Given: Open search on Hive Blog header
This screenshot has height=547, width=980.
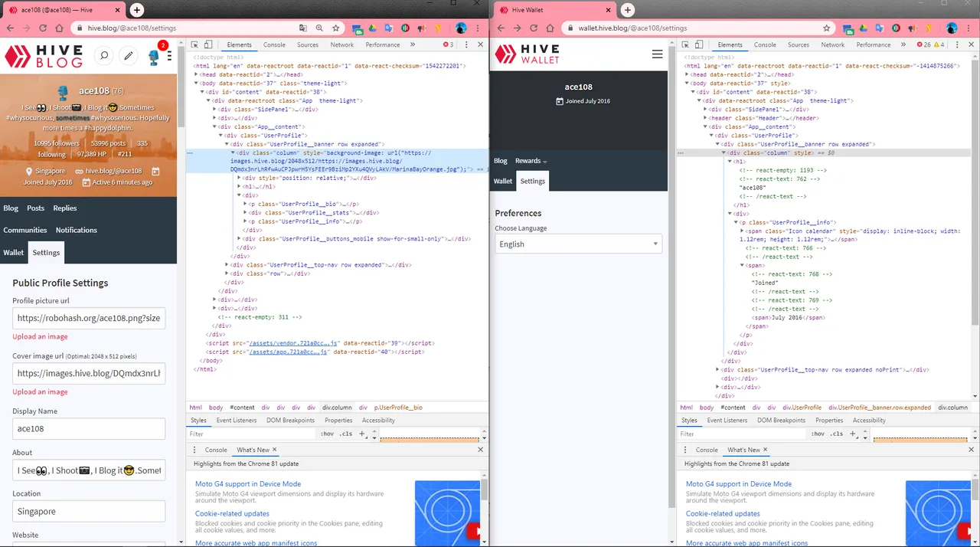Looking at the screenshot, I should click(x=104, y=56).
